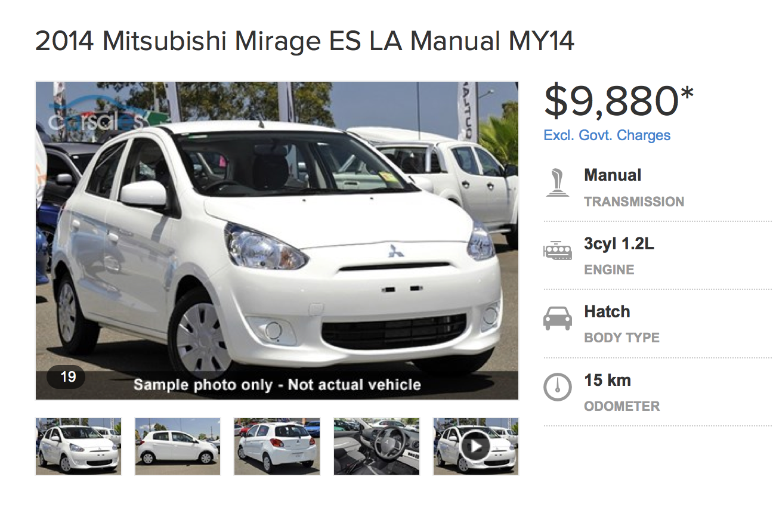Click the gear shift transmission icon

coord(557,183)
